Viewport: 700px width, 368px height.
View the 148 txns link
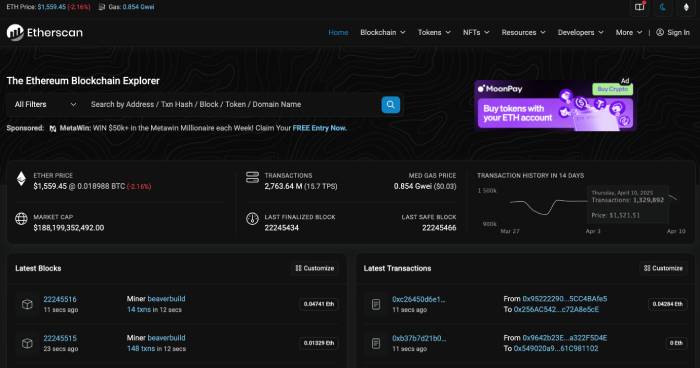coord(141,348)
